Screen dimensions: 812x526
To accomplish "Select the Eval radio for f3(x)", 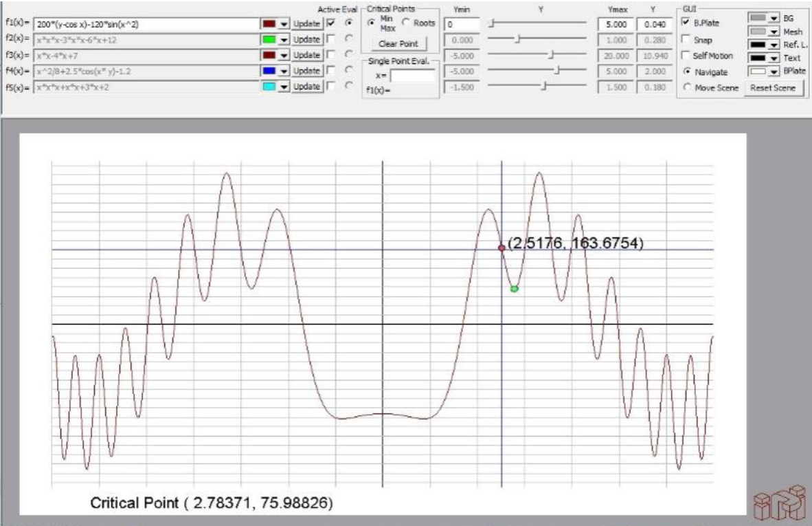I will pos(348,55).
